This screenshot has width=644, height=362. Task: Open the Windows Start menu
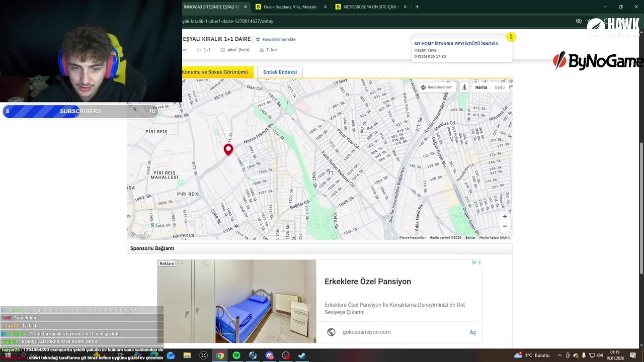(8, 355)
